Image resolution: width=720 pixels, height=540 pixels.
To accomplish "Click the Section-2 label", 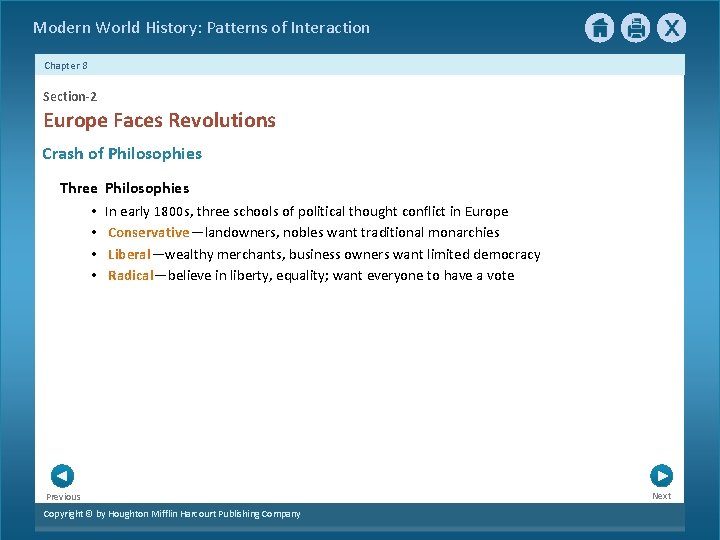I will tap(70, 96).
